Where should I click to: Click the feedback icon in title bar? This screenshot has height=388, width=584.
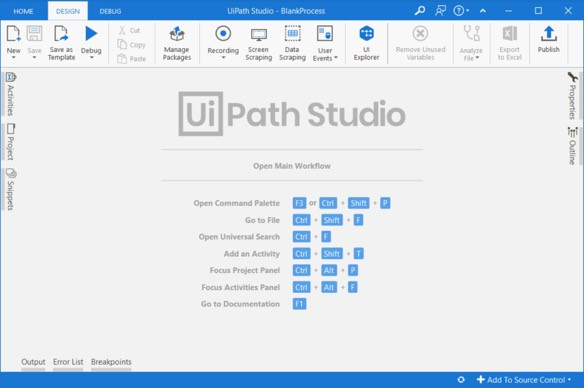(x=440, y=10)
